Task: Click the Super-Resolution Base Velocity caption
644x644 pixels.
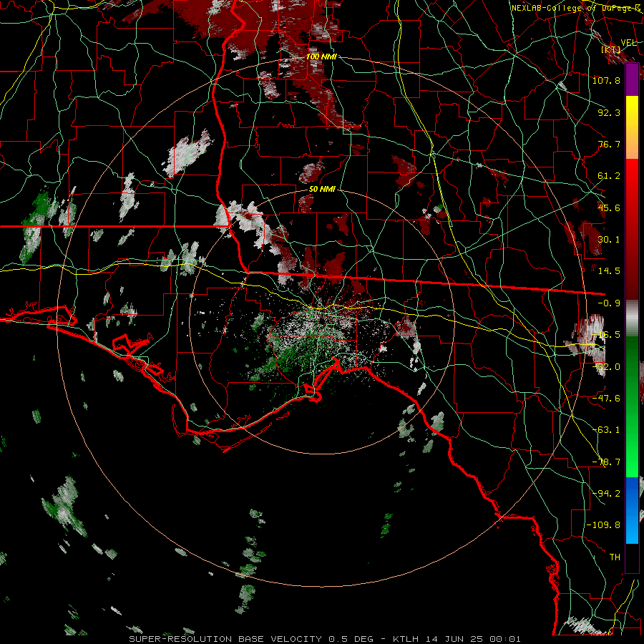Action: tap(325, 639)
